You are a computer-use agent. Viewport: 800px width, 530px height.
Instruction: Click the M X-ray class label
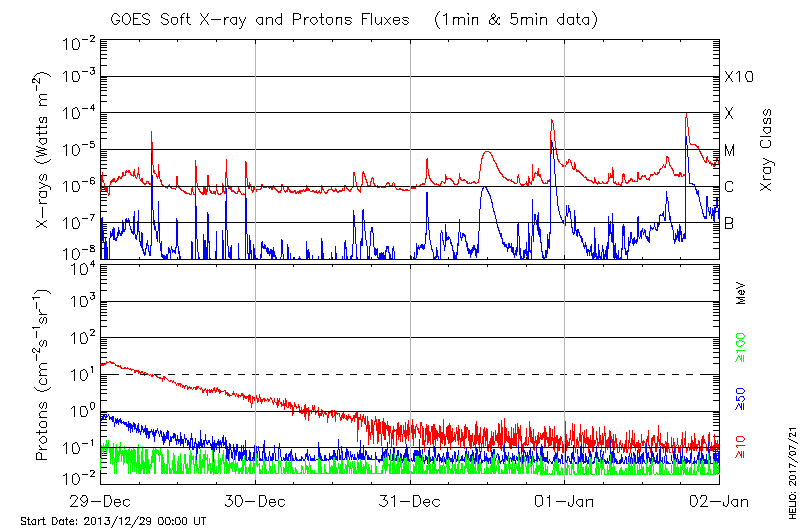point(729,150)
